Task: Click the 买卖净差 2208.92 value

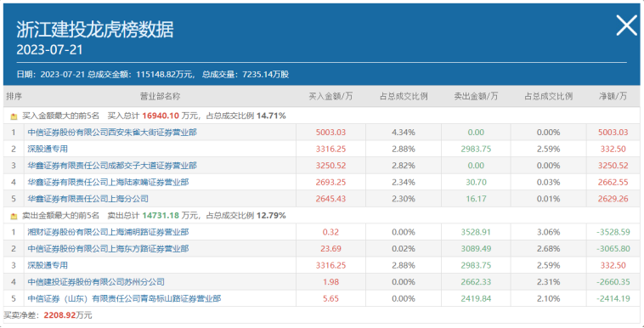Action: [59, 315]
